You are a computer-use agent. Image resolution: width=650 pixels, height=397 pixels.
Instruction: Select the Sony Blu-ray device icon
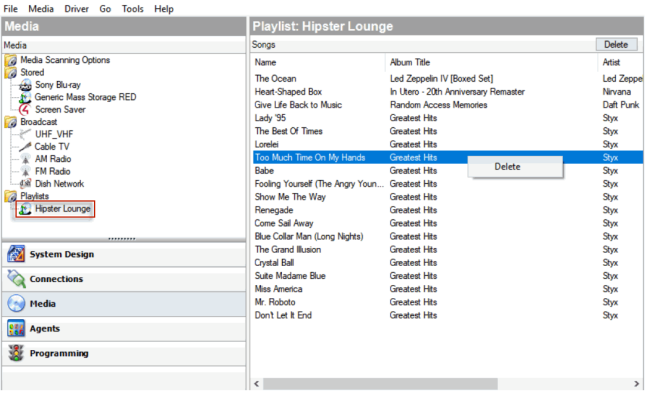[x=25, y=85]
